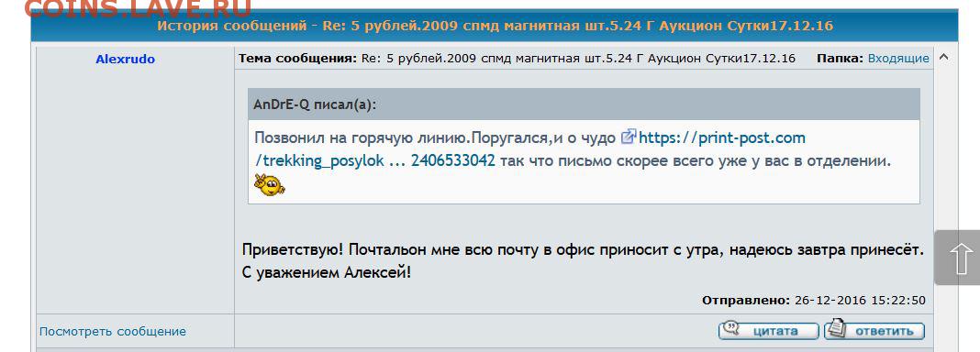Viewport: 980px width, 352px height.
Task: Click the цитата quote button
Action: (x=768, y=330)
